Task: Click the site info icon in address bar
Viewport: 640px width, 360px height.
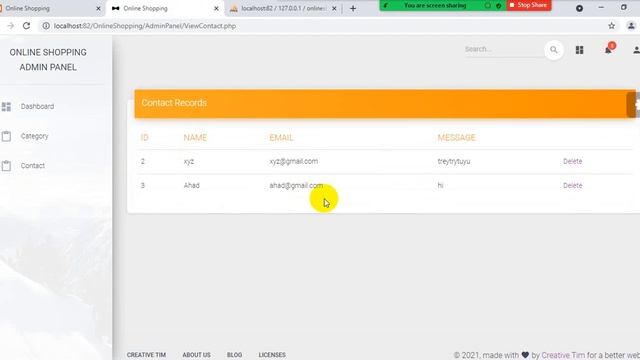Action: [x=46, y=26]
